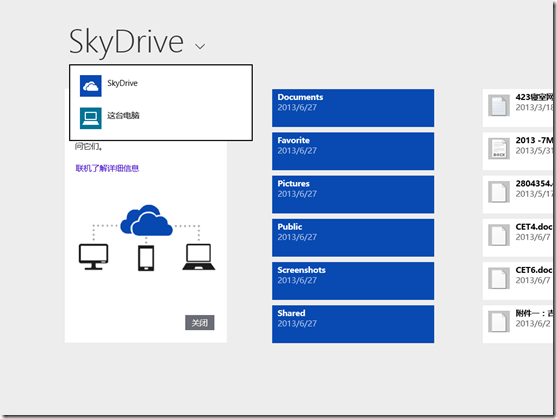Open the Public folder tile
Image resolution: width=557 pixels, height=419 pixels.
[353, 238]
